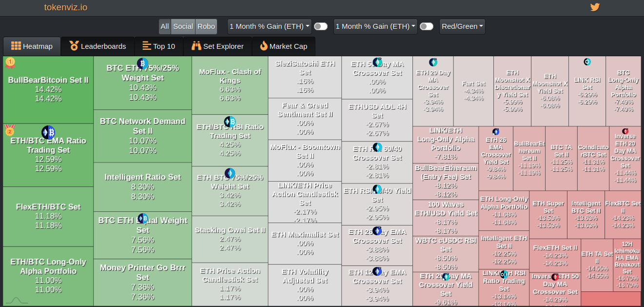Viewport: 644px width, 307px height.
Task: Click the tokenviz.io site link
Action: [x=65, y=7]
